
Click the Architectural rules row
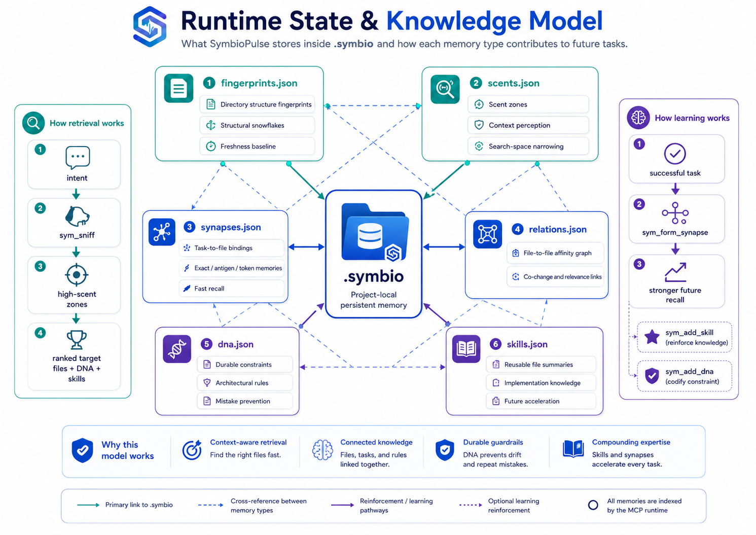[245, 383]
